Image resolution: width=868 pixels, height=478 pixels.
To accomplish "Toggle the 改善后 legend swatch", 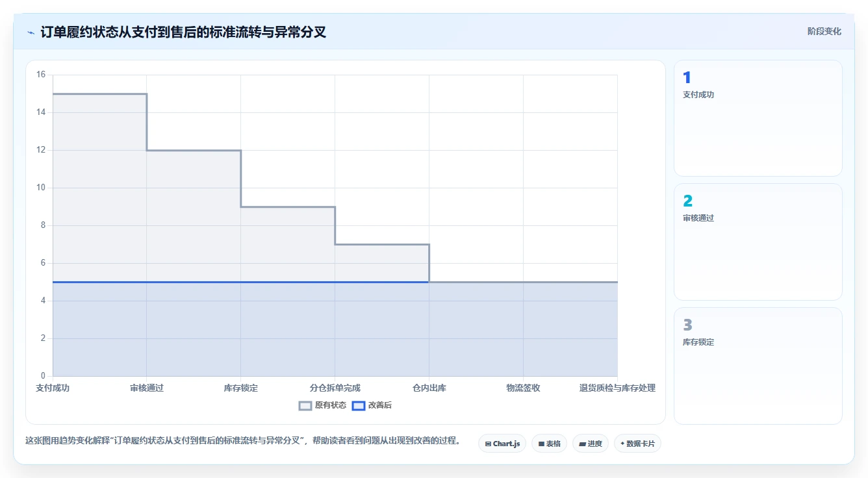I will (359, 405).
